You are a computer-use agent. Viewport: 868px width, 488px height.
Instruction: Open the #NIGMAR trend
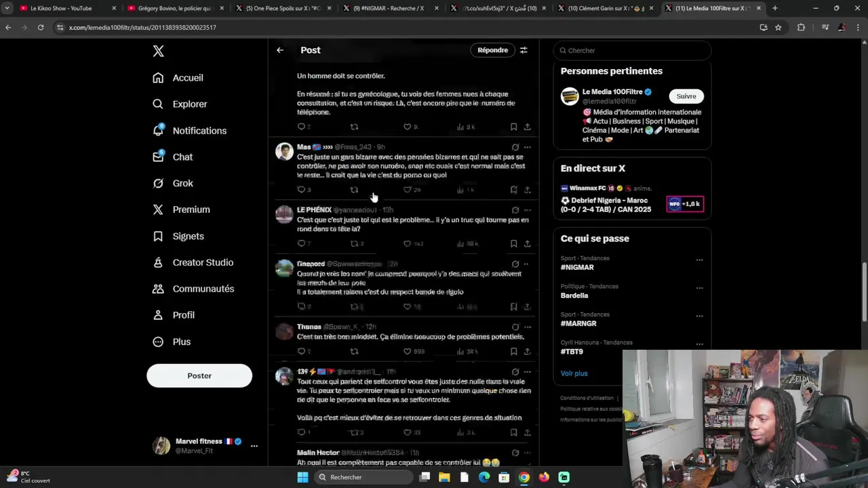coord(577,268)
